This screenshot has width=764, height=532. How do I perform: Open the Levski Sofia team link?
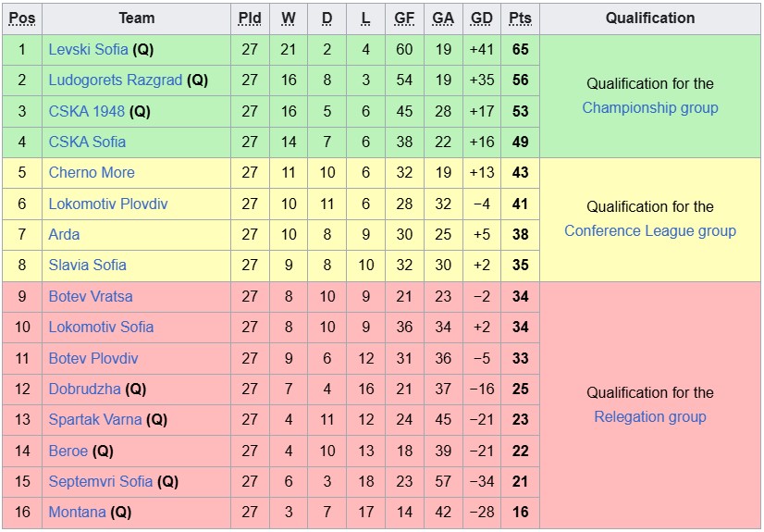click(88, 49)
